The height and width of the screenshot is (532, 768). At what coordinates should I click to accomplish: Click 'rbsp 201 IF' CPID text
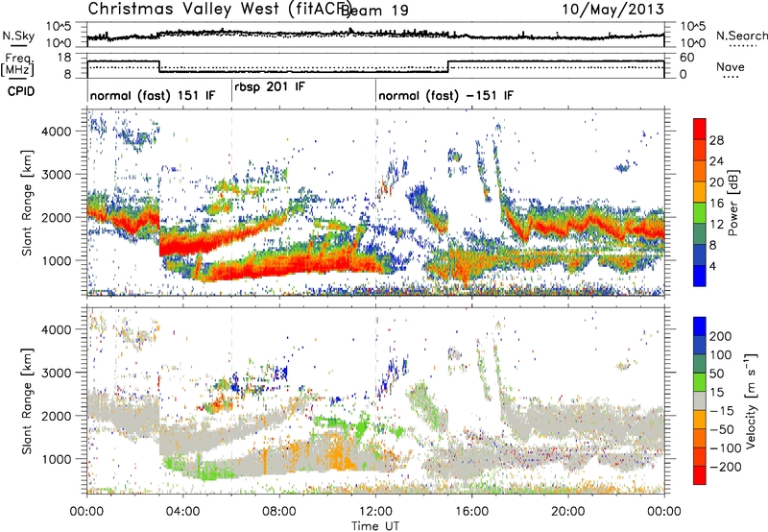pyautogui.click(x=270, y=87)
